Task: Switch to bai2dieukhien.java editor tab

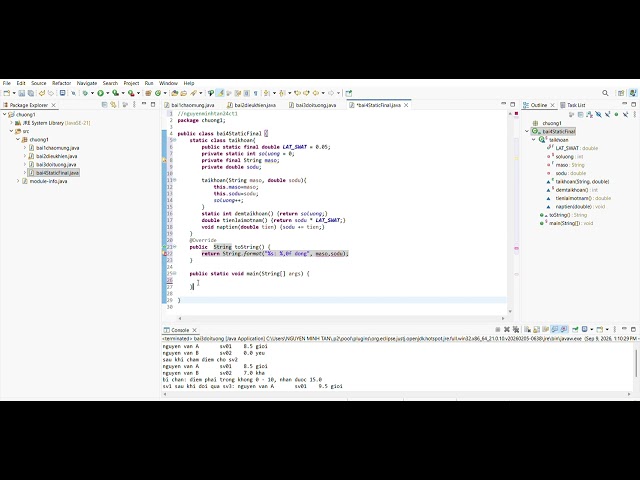Action: click(x=251, y=105)
